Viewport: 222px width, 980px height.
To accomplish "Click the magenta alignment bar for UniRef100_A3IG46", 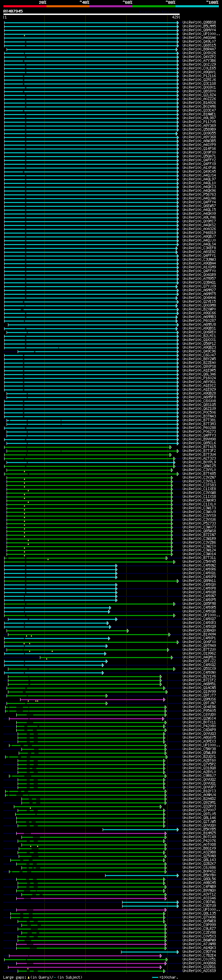I will coord(91,898).
